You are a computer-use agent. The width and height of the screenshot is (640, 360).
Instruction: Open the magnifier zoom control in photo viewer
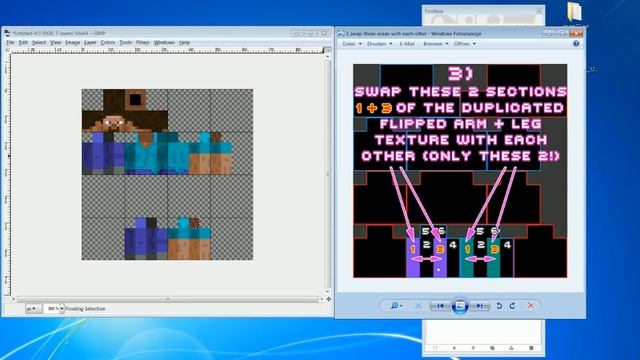[396, 306]
